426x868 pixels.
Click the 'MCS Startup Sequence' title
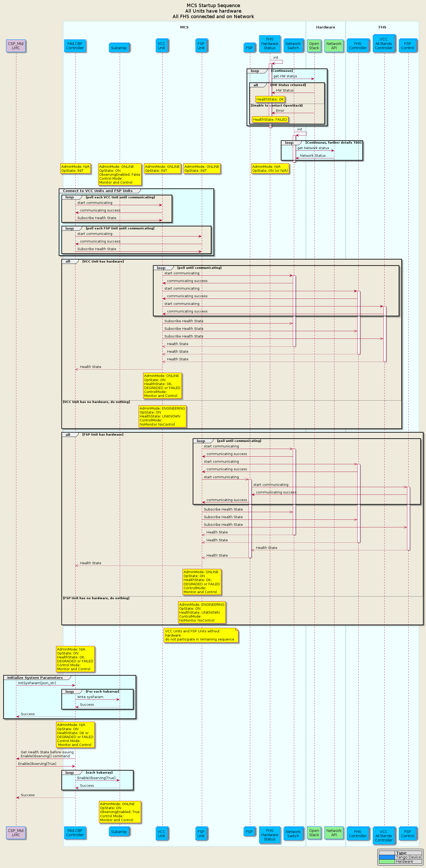tap(213, 5)
